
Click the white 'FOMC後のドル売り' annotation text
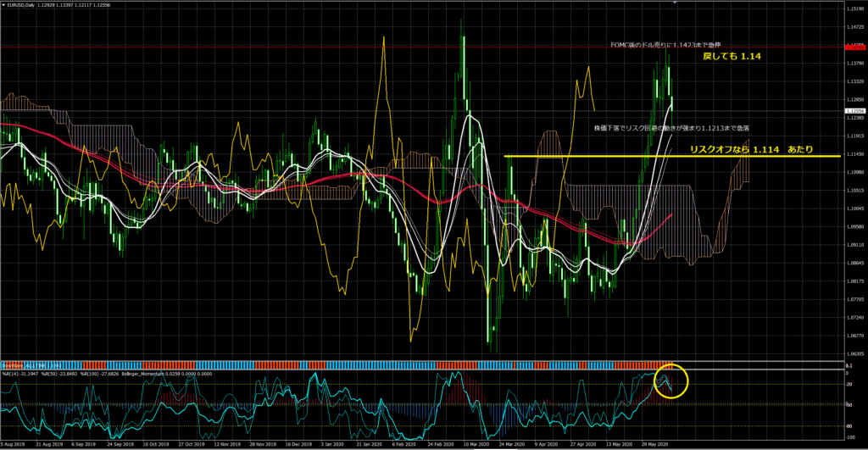pos(664,45)
